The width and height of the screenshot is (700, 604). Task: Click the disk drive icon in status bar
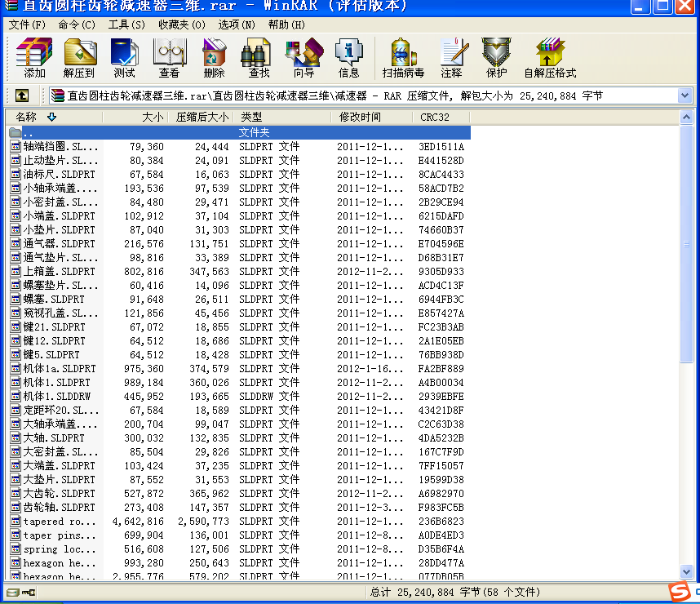13,593
